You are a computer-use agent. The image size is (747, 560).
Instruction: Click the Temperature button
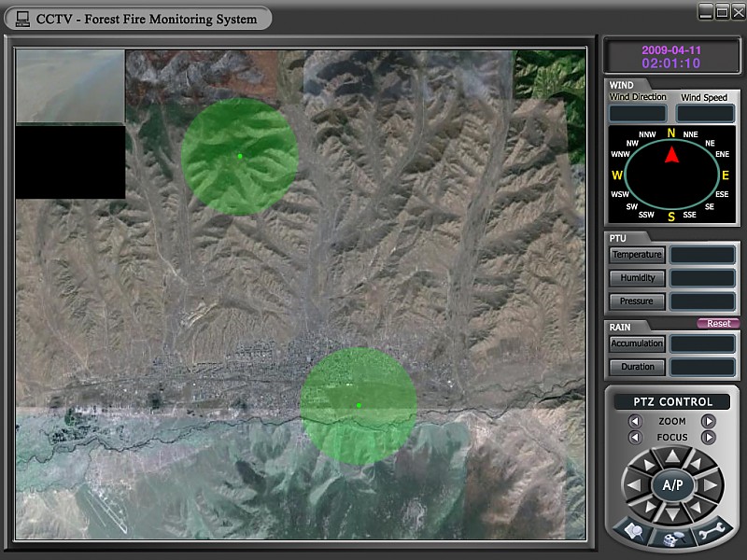[636, 255]
